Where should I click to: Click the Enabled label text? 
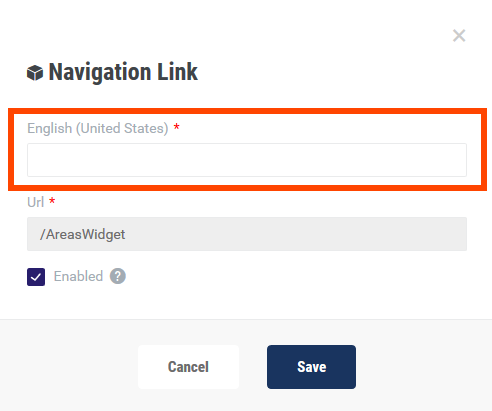78,276
